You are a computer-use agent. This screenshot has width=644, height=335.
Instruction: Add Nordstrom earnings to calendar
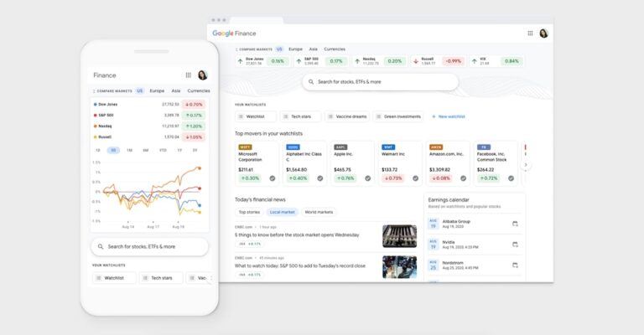click(x=515, y=265)
